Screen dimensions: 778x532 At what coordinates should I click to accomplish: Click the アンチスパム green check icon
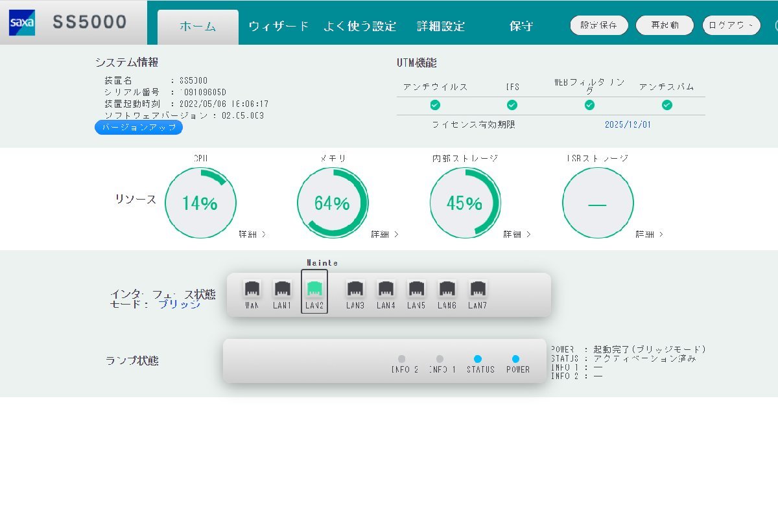[667, 105]
